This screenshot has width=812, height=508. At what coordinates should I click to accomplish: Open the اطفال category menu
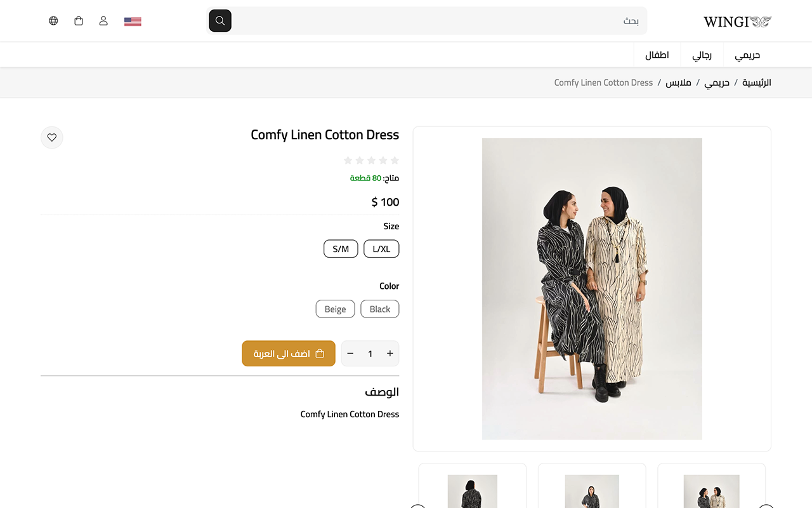pyautogui.click(x=657, y=55)
